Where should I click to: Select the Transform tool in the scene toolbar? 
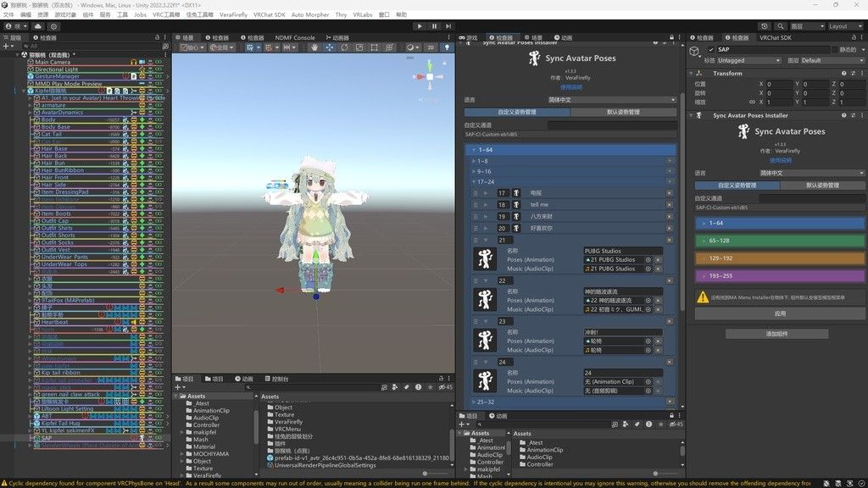tap(389, 47)
